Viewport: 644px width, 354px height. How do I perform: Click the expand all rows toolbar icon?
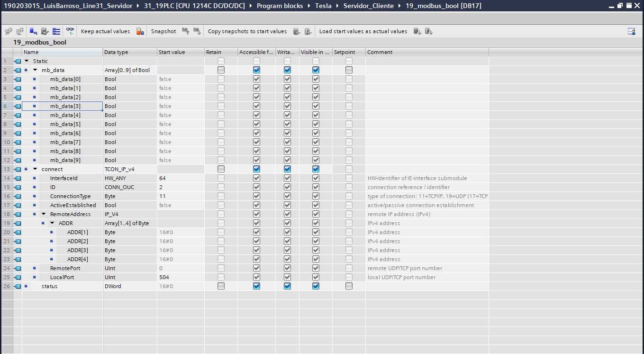click(x=56, y=31)
